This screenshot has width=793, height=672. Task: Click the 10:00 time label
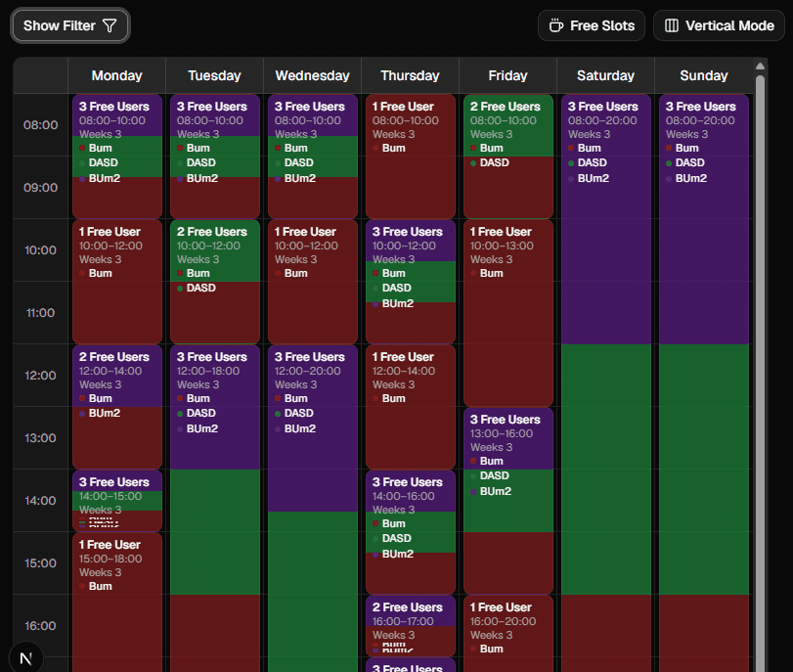point(40,250)
